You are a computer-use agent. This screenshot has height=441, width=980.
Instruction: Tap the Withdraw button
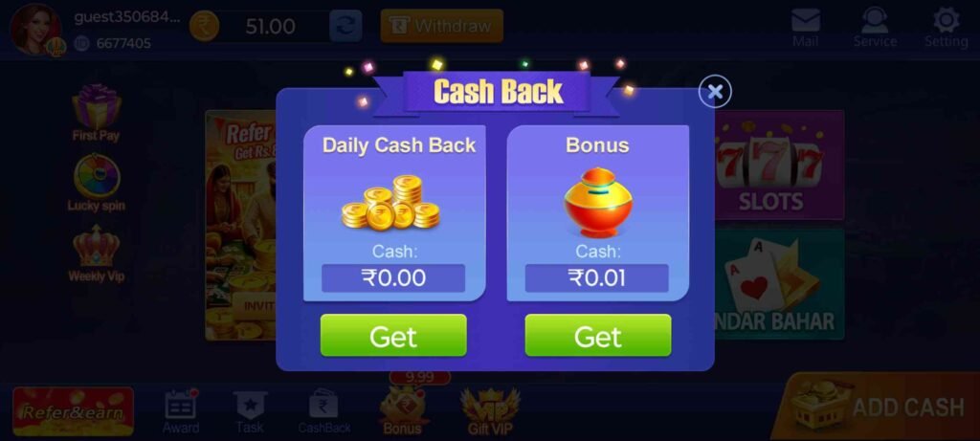[x=442, y=26]
